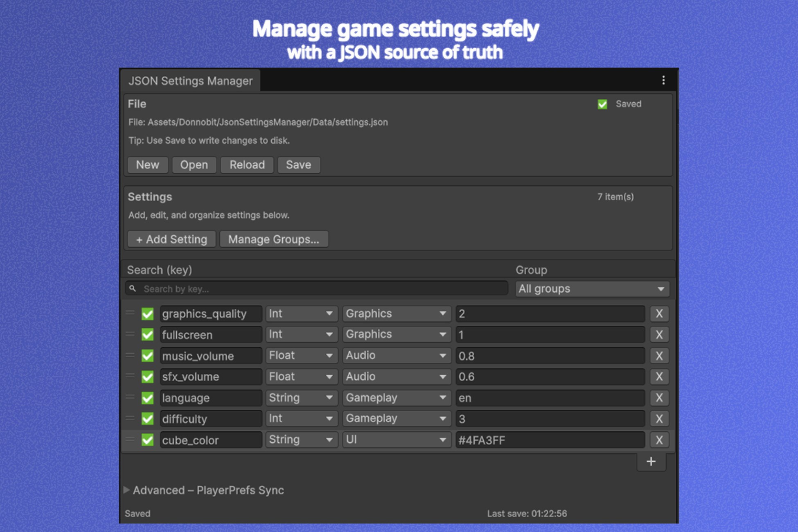
Task: Expand the Advanced PlayerPrefs Sync section
Action: coord(205,490)
